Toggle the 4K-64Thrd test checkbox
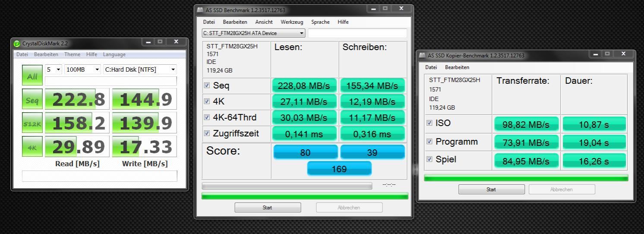644x234 pixels. [207, 117]
